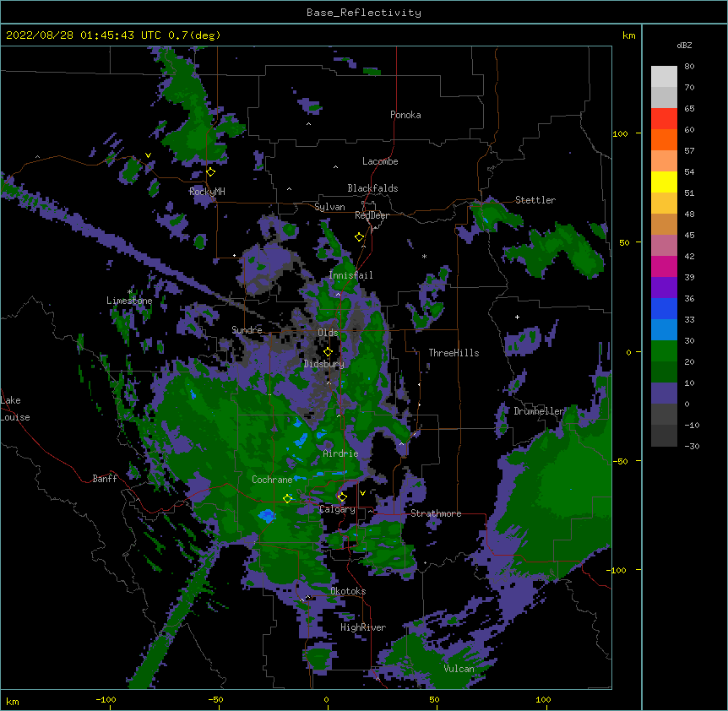
Task: Select the red 65-60 dBZ swatch
Action: pos(664,119)
